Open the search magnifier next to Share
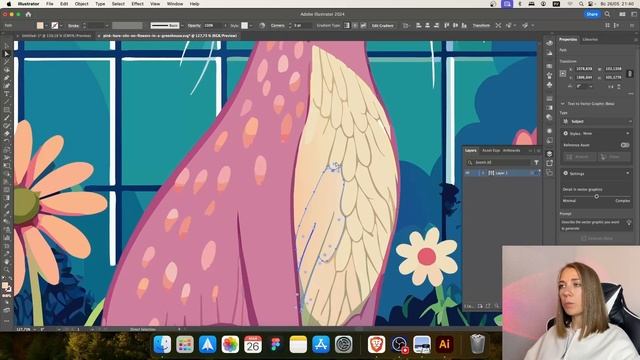This screenshot has width=640, height=360. click(x=607, y=14)
